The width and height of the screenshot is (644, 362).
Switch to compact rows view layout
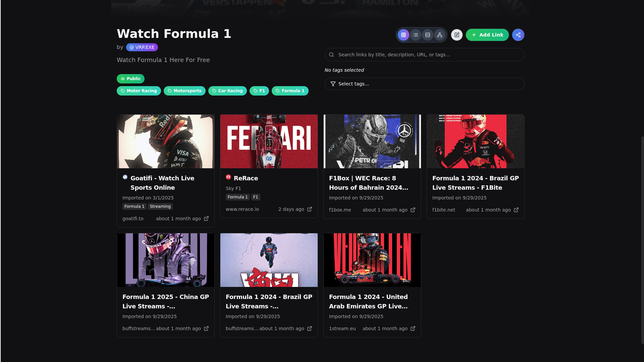tap(428, 35)
